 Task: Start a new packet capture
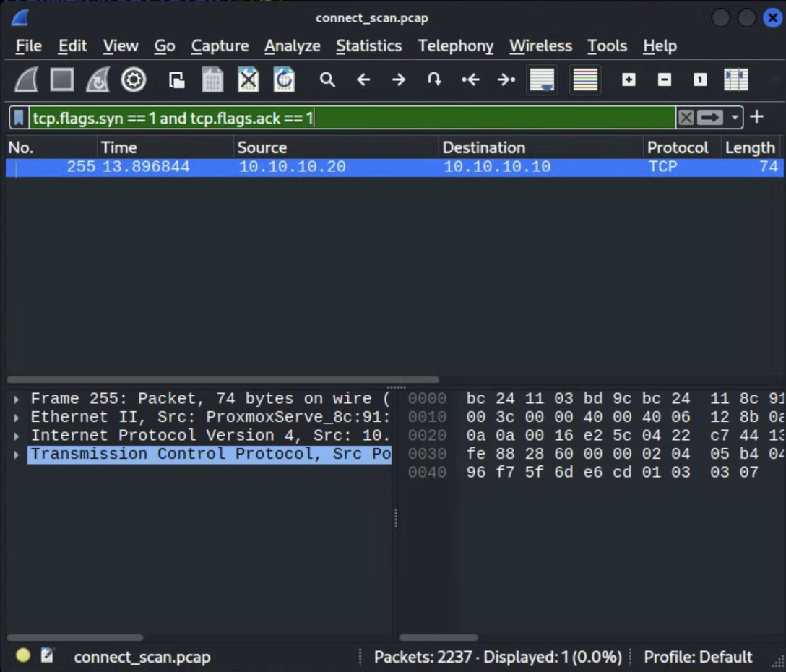coord(25,79)
